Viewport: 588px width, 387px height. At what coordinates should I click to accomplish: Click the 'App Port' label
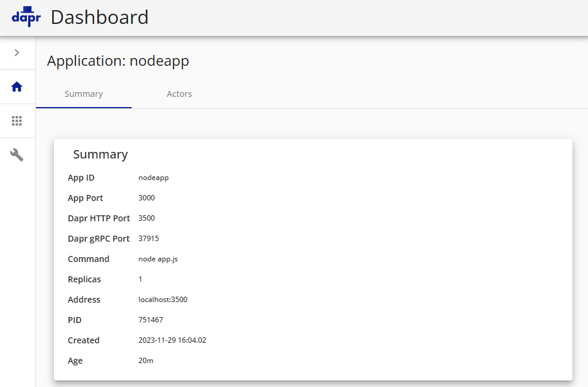(x=85, y=198)
